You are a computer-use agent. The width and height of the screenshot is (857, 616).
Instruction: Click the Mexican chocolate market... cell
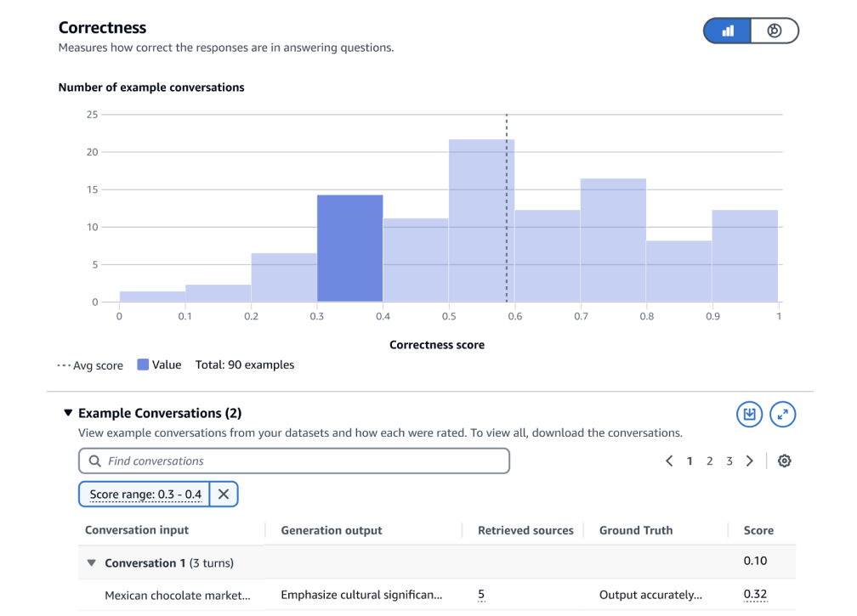[178, 596]
